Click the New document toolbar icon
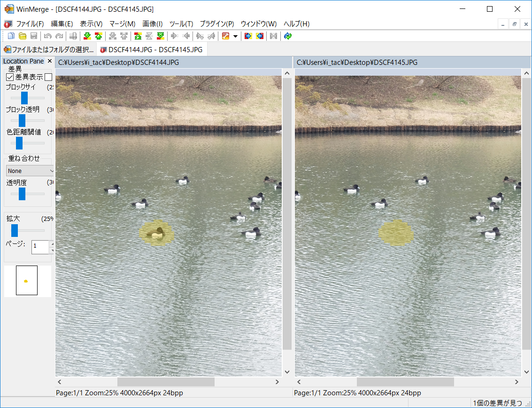This screenshot has width=532, height=408. coord(11,36)
